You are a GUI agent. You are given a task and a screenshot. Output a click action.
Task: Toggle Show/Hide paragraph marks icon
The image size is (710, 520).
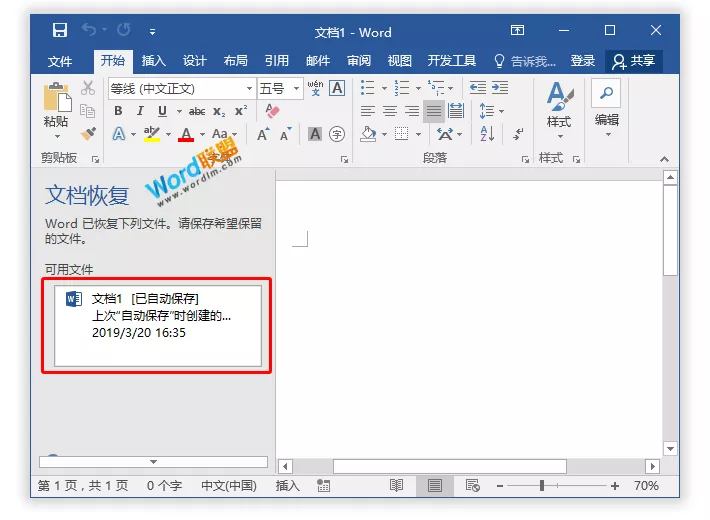pyautogui.click(x=518, y=134)
